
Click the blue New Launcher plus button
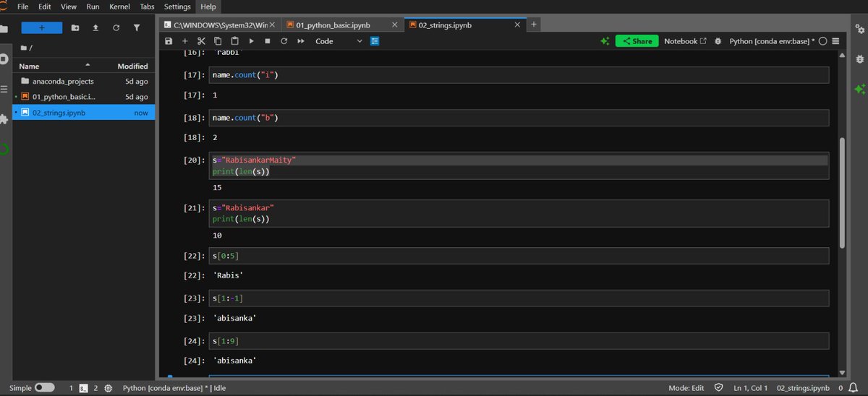coord(41,27)
